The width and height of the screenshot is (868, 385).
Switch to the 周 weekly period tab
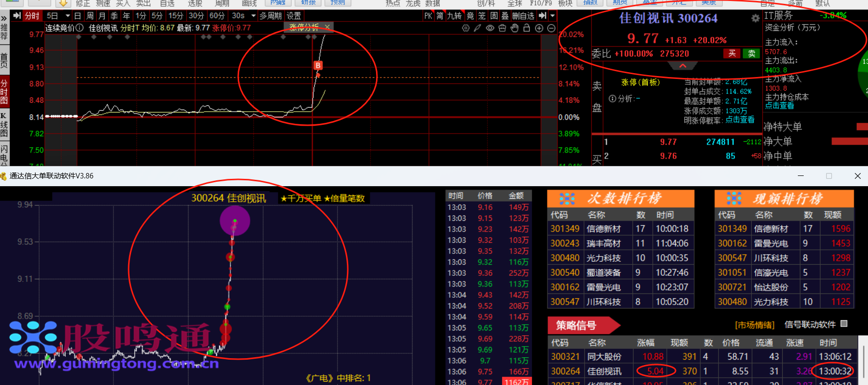coord(90,16)
